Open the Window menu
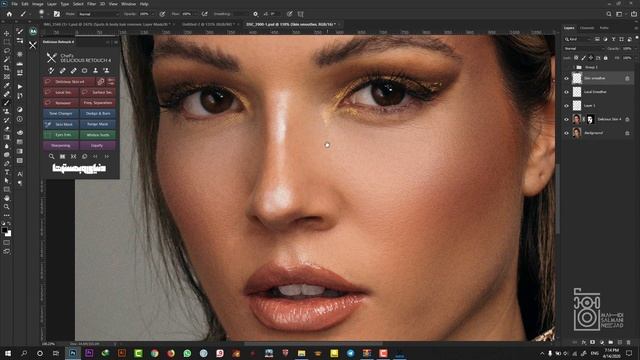Screen dimensions: 640x360 (128, 4)
